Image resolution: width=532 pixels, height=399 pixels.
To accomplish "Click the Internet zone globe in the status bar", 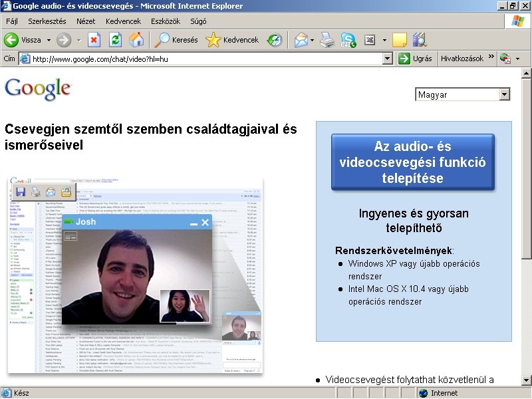I will [x=423, y=393].
